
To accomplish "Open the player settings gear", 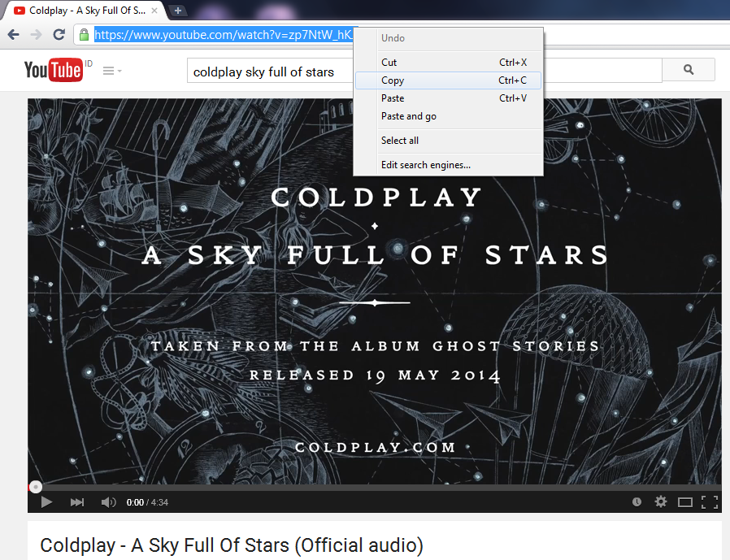I will click(661, 501).
